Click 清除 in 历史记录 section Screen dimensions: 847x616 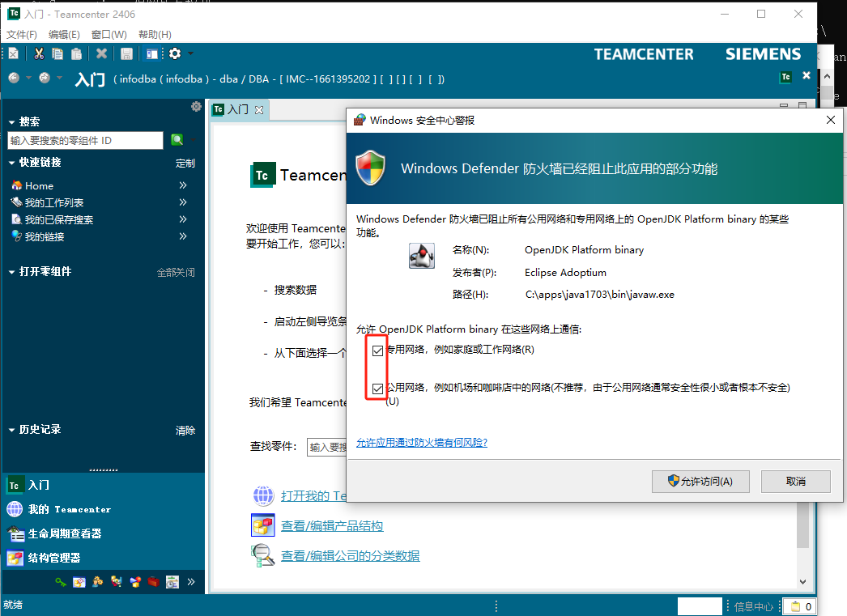coord(185,431)
